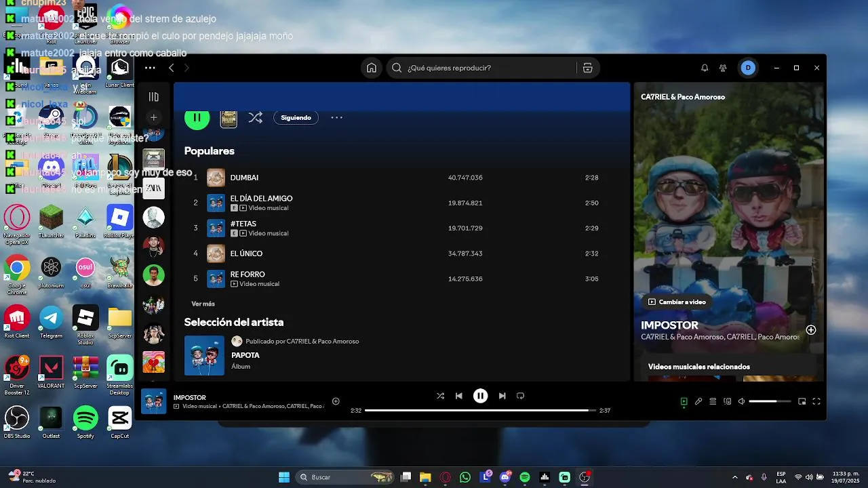Viewport: 868px width, 488px height.
Task: Open Spotify notifications bell
Action: [705, 68]
